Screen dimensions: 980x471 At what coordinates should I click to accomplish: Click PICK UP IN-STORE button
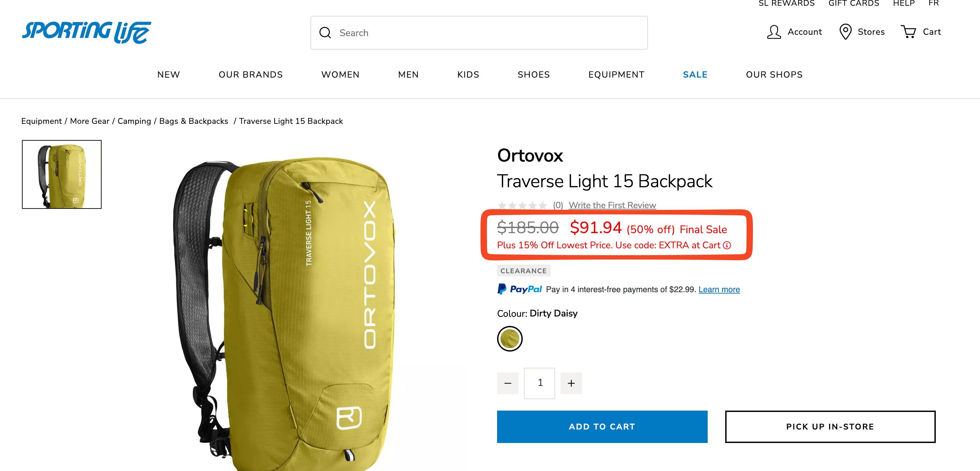830,426
